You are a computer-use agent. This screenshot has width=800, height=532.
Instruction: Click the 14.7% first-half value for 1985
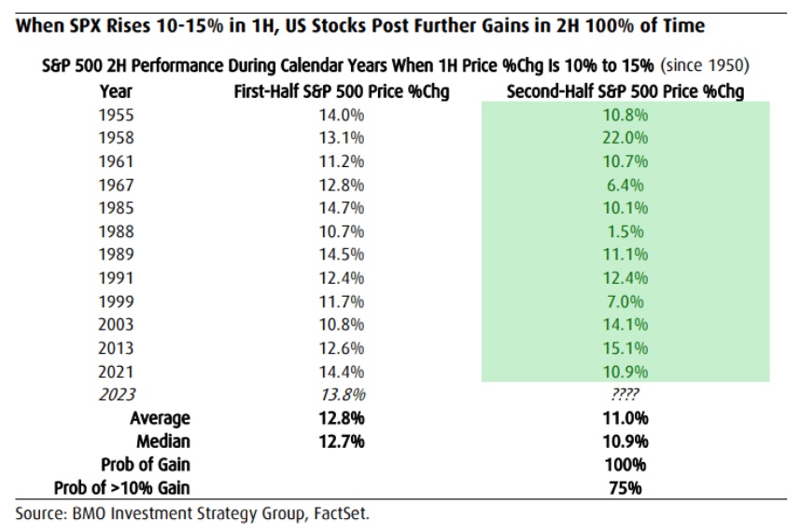coord(341,208)
